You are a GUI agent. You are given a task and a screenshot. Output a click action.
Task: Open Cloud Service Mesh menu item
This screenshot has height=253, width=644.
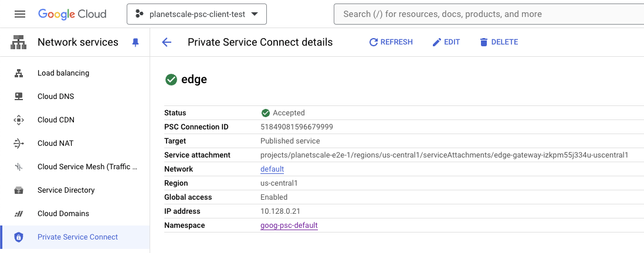coord(87,167)
